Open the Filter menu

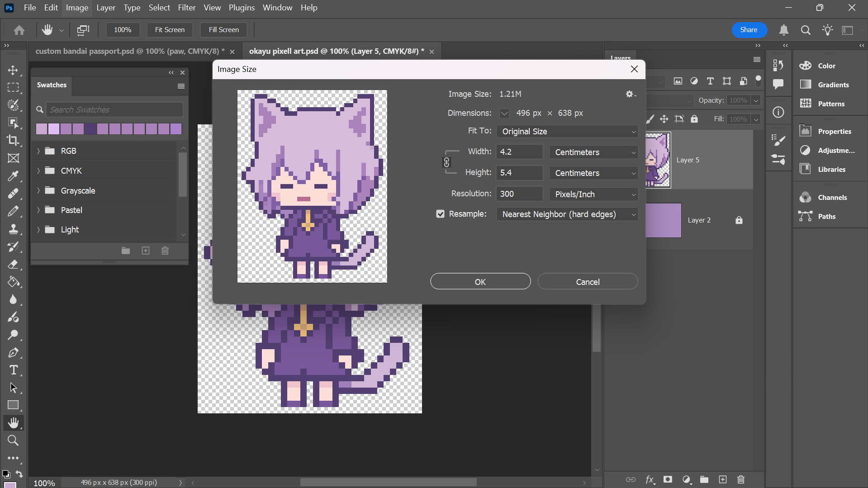187,8
